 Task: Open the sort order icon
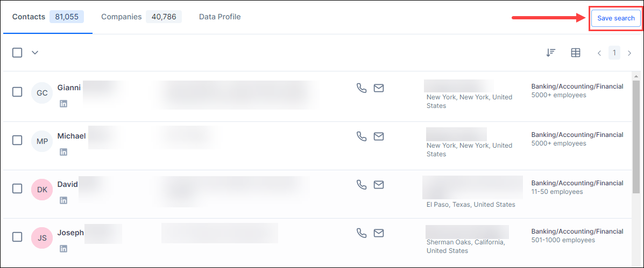click(551, 53)
